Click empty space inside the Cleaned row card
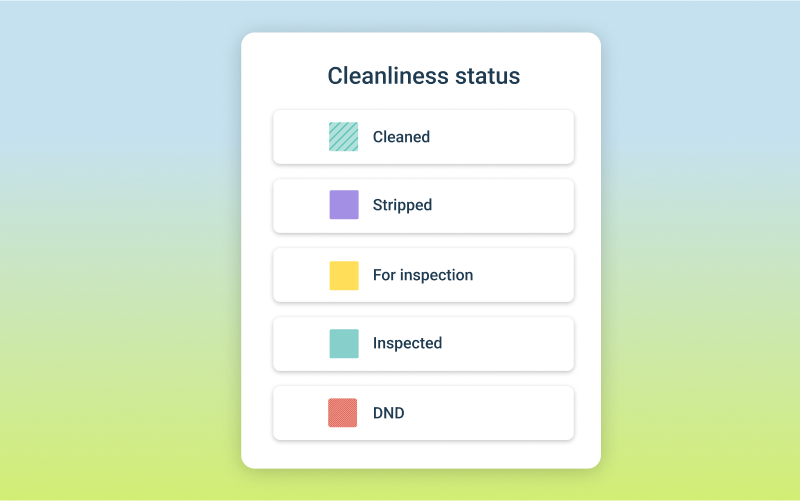 click(x=510, y=137)
